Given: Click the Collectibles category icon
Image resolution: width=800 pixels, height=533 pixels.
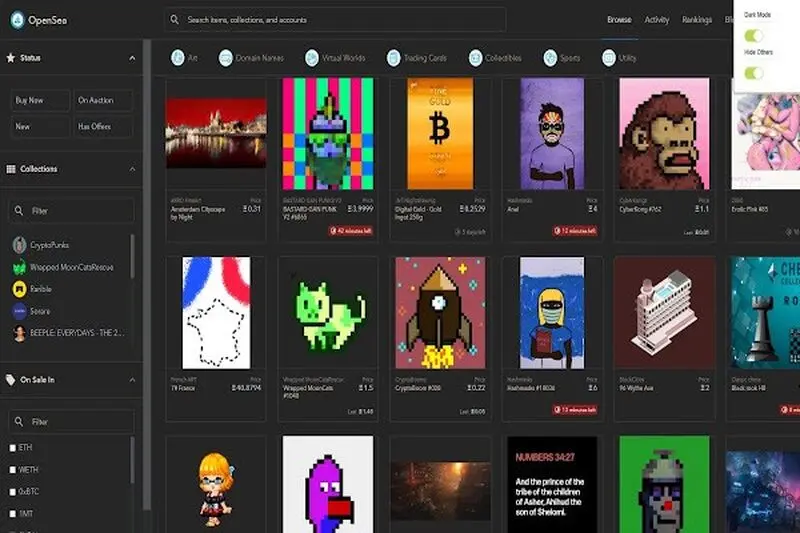Looking at the screenshot, I should tap(476, 58).
